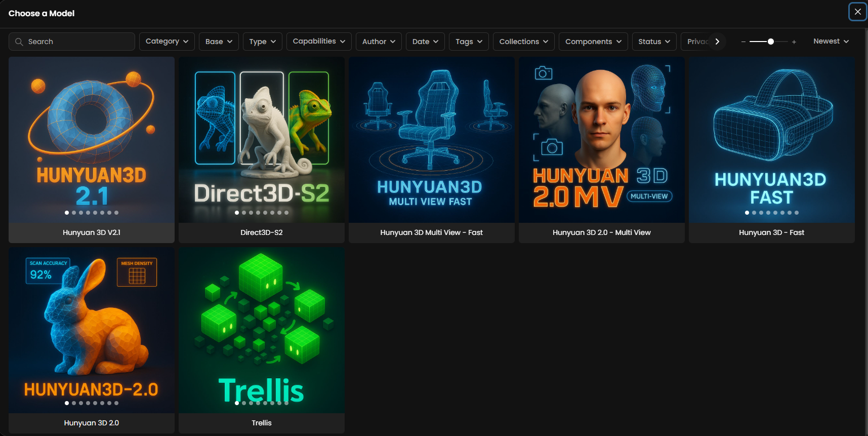Open the Capabilities filter dropdown
Screen dimensions: 868x436
319,42
